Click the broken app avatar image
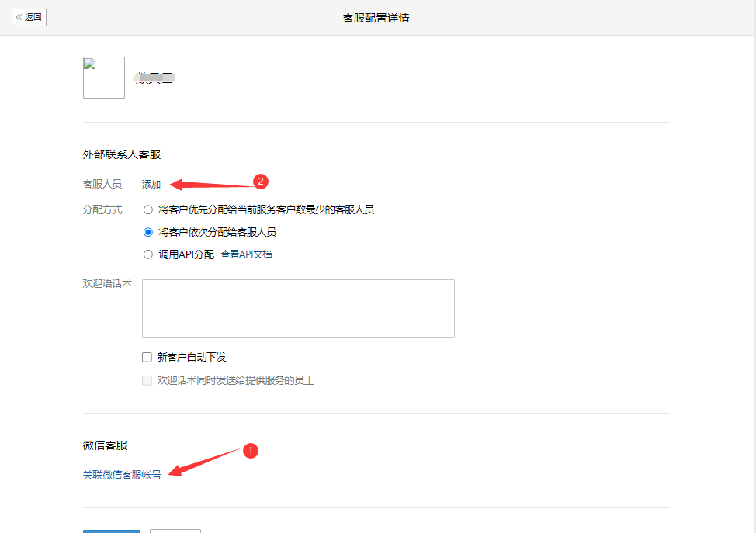756x533 pixels. [104, 78]
